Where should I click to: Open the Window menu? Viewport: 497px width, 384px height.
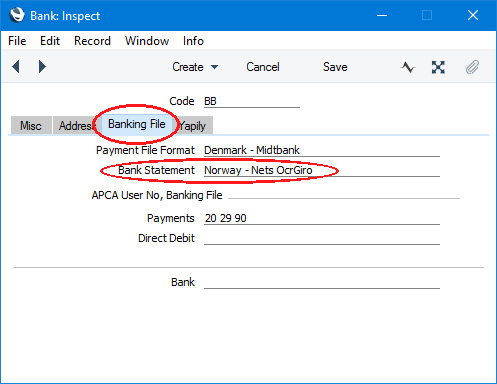(147, 41)
